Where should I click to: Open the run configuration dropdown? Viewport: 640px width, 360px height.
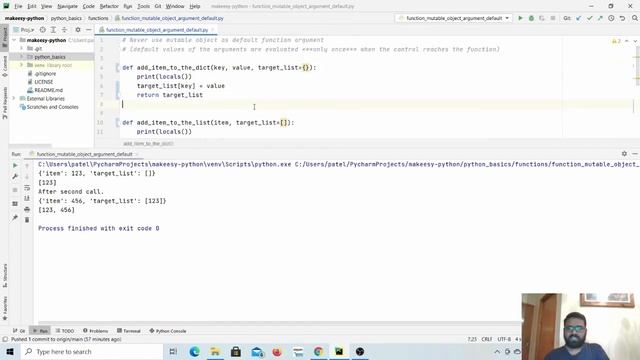coord(454,18)
